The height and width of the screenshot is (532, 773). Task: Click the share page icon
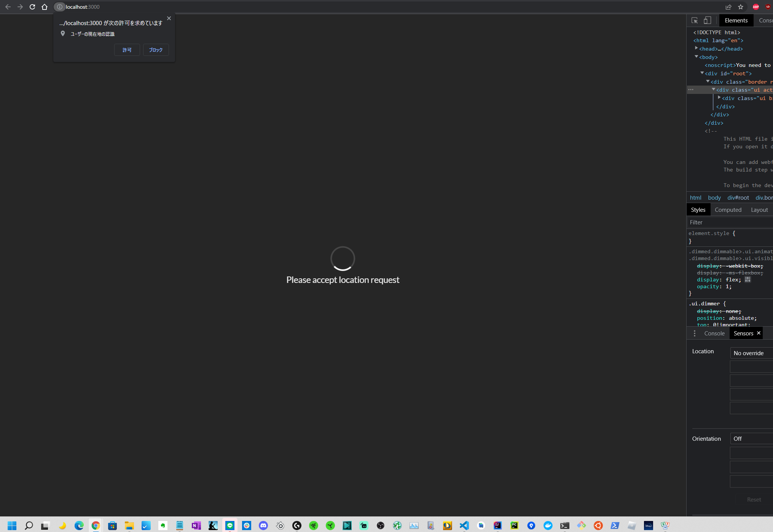[x=728, y=7]
